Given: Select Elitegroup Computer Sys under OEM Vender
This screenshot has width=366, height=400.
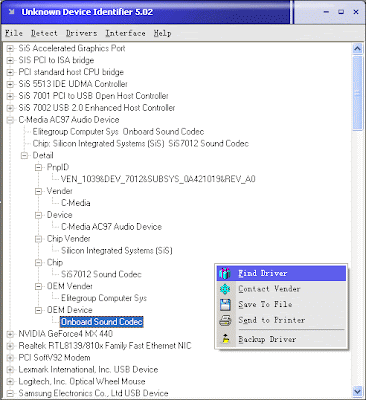Looking at the screenshot, I should (104, 298).
